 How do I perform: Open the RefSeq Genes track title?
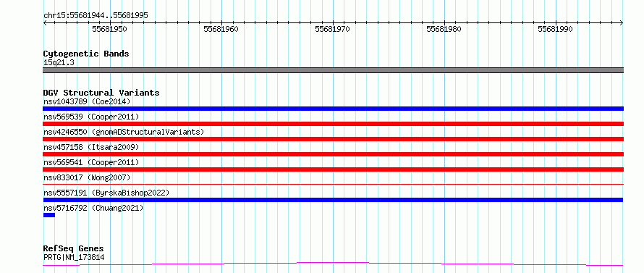74,249
